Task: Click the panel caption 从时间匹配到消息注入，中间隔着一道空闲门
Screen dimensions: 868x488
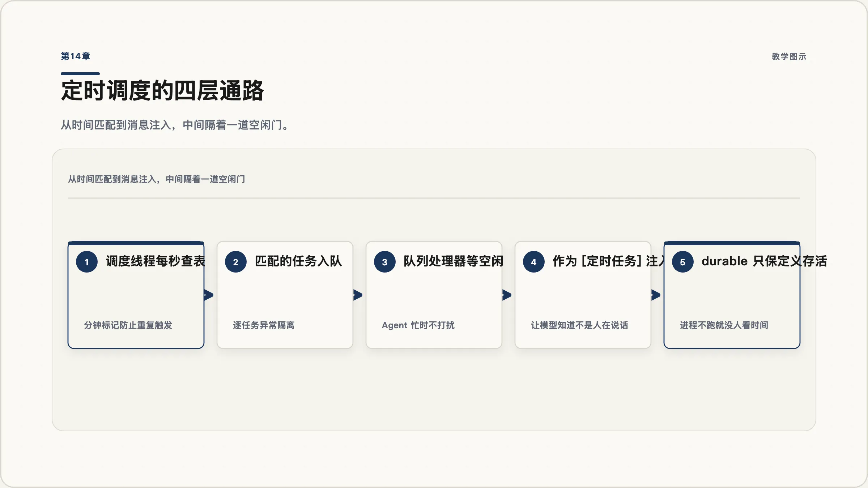Action: 157,179
